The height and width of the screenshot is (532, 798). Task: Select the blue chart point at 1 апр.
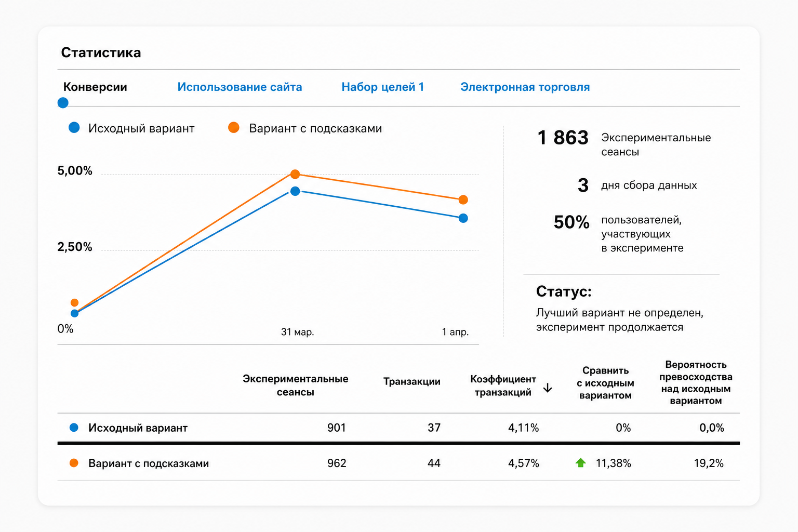tap(463, 218)
